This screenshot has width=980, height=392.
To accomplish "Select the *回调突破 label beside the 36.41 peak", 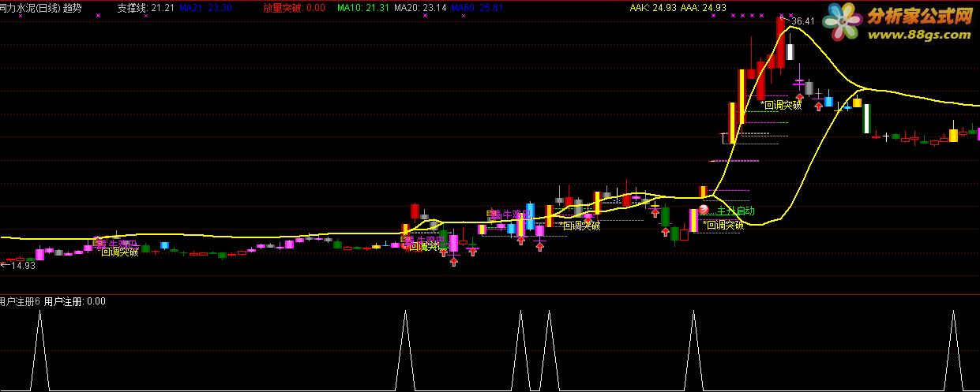I will 781,104.
